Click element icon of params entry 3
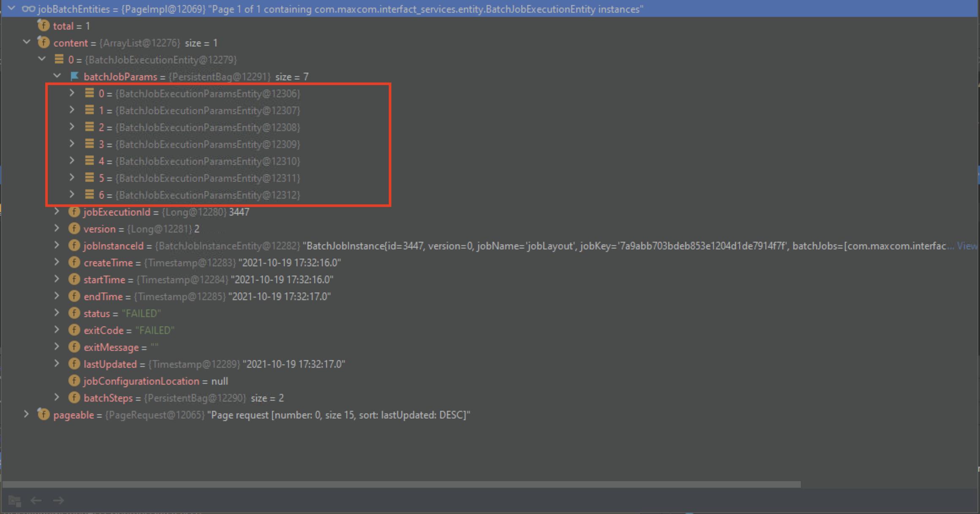The width and height of the screenshot is (980, 514). (90, 144)
